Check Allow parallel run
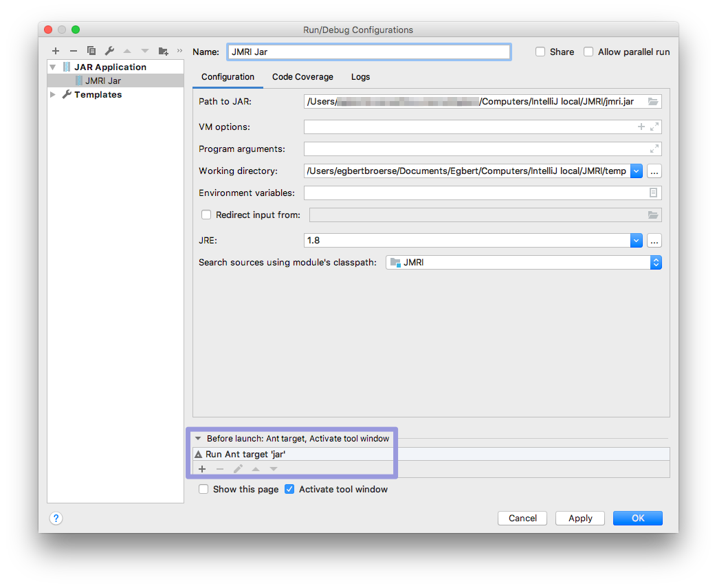 588,52
